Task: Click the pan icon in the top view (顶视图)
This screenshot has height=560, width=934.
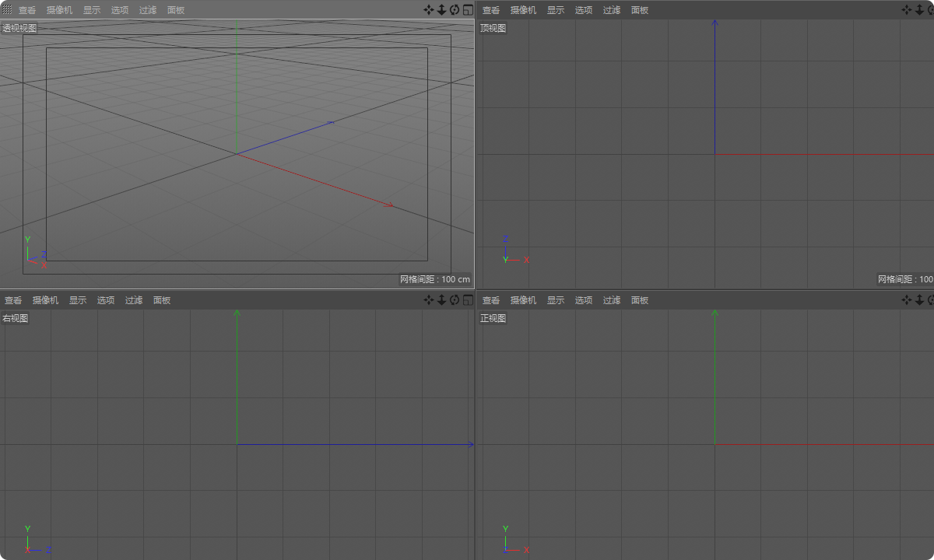Action: [907, 10]
